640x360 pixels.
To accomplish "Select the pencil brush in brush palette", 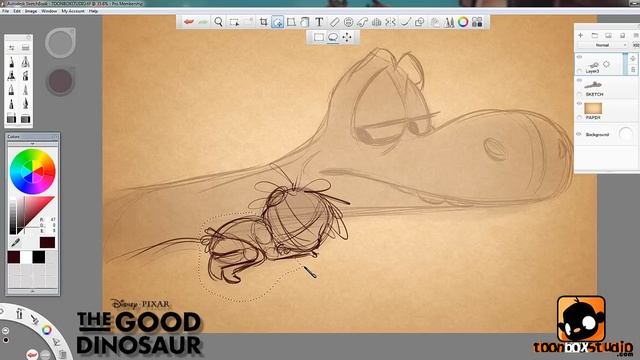I will [x=12, y=62].
